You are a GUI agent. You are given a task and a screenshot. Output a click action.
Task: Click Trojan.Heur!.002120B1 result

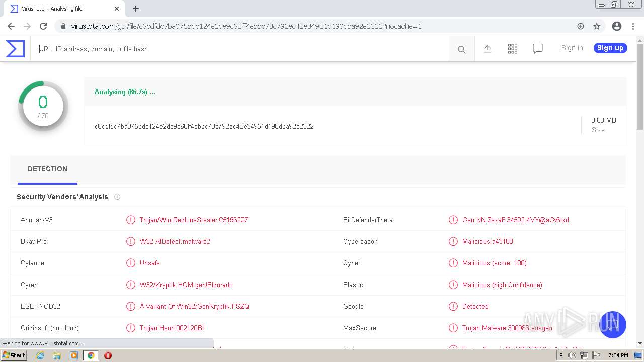pyautogui.click(x=173, y=328)
